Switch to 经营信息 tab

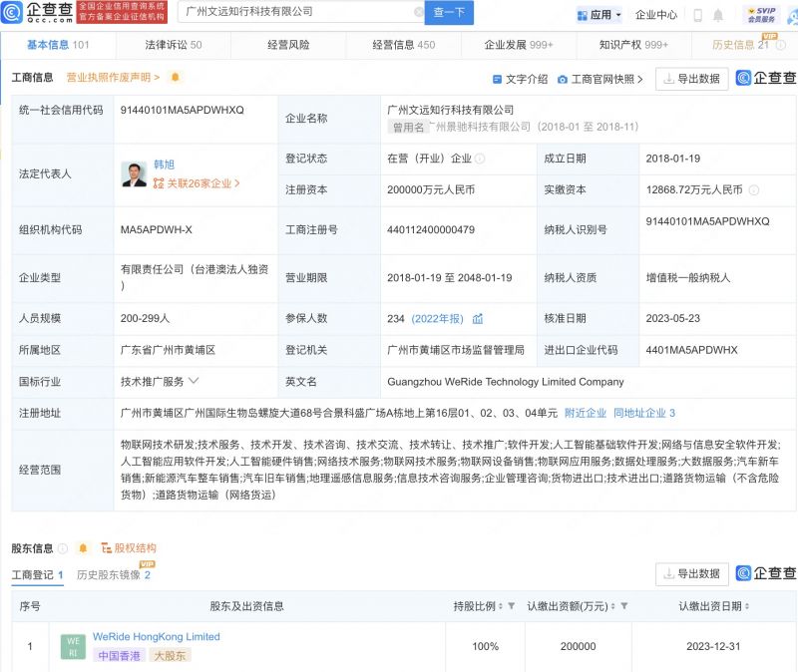click(x=404, y=45)
